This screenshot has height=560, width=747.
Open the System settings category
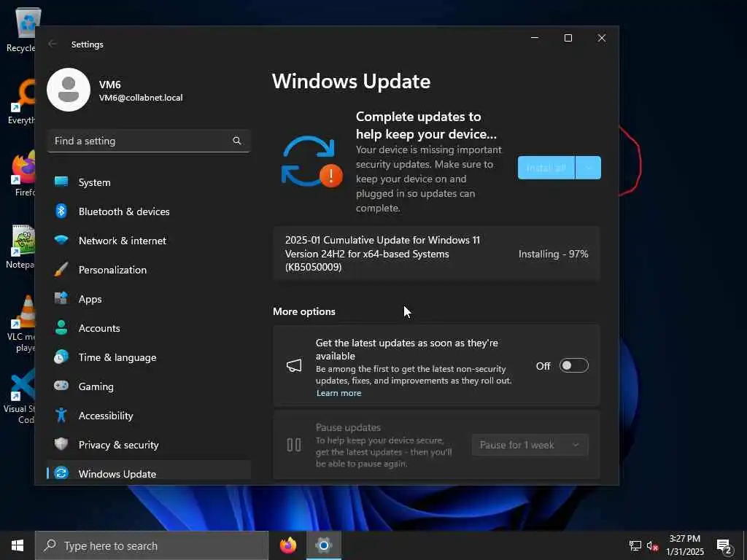[149, 182]
